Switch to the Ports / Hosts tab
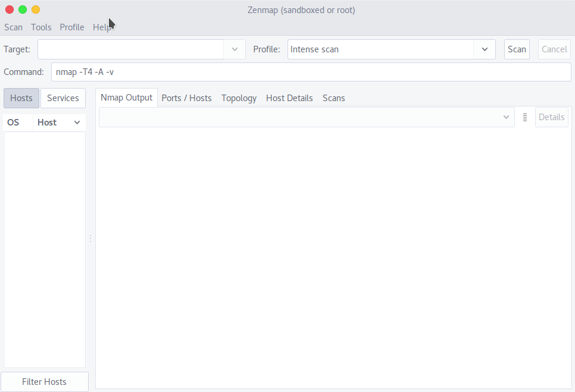 (186, 98)
